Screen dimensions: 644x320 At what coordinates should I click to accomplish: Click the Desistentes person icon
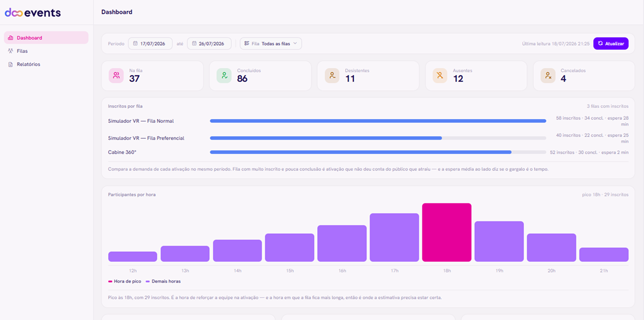click(x=332, y=76)
